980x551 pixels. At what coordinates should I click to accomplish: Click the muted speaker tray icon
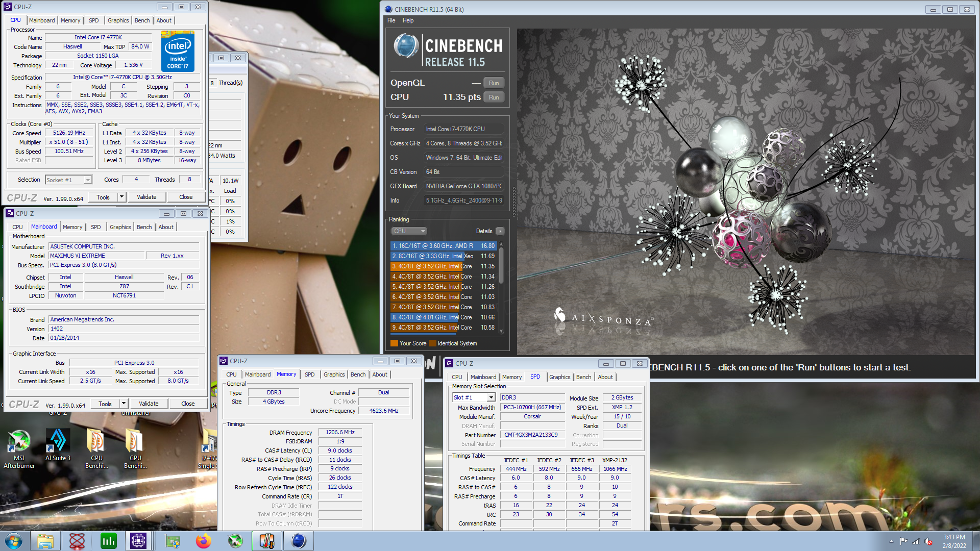tap(928, 541)
